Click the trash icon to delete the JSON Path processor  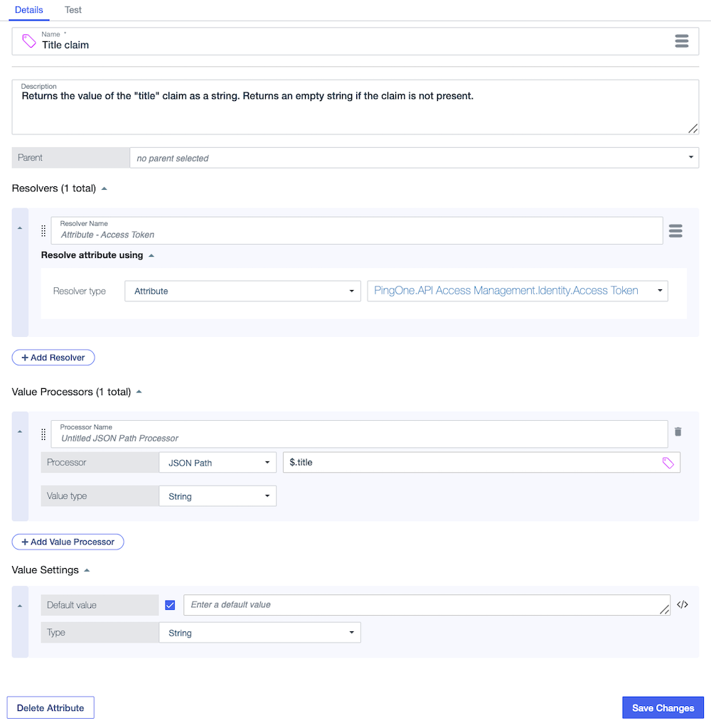tap(678, 432)
